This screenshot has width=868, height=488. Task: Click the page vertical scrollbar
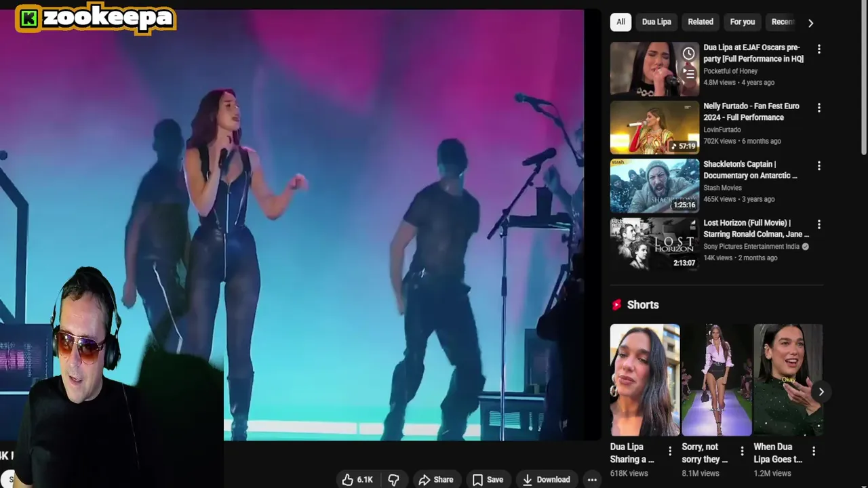[x=863, y=78]
